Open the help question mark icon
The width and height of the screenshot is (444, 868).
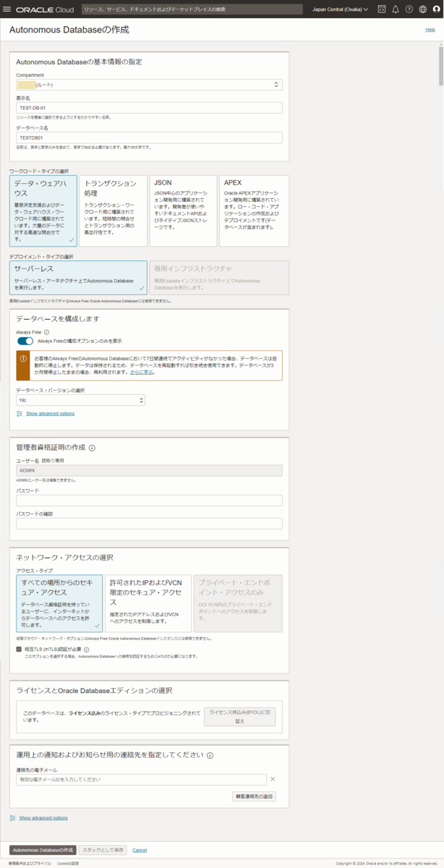409,9
